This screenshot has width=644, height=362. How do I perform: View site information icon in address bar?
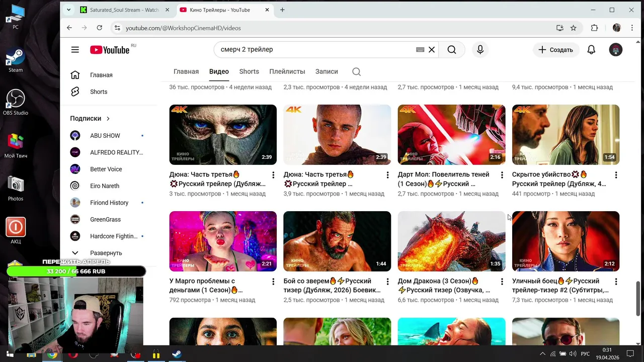tap(117, 28)
